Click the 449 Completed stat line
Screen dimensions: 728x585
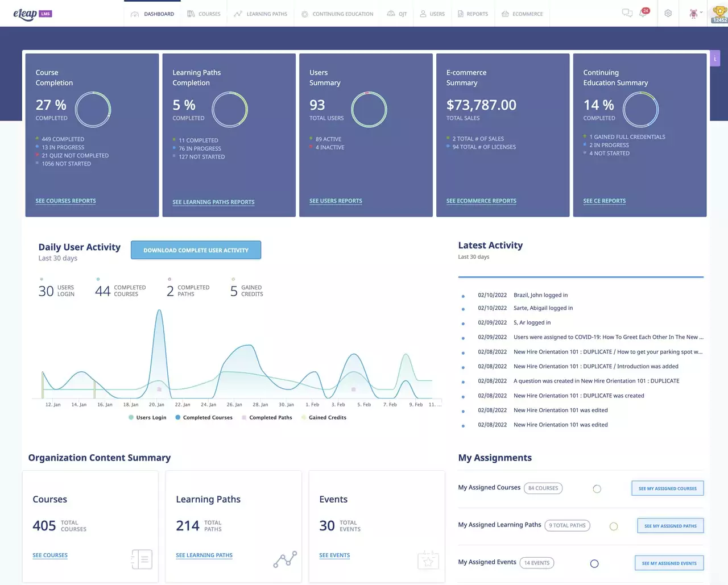pyautogui.click(x=60, y=139)
